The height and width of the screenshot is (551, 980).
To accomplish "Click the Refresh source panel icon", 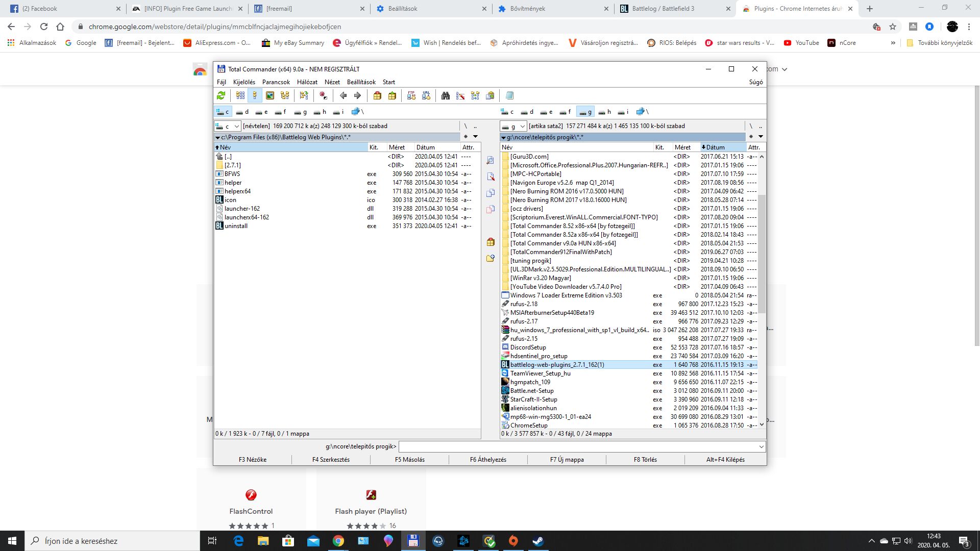I will coord(221,95).
